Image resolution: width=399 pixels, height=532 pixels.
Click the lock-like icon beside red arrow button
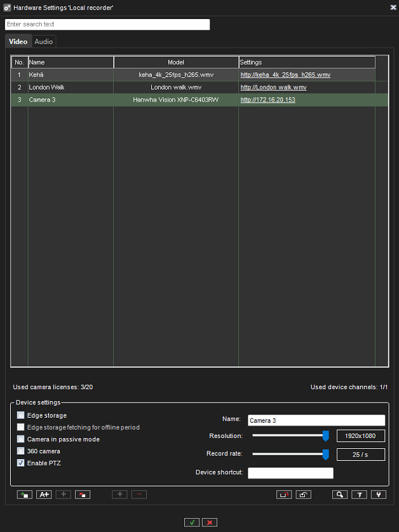(x=303, y=495)
